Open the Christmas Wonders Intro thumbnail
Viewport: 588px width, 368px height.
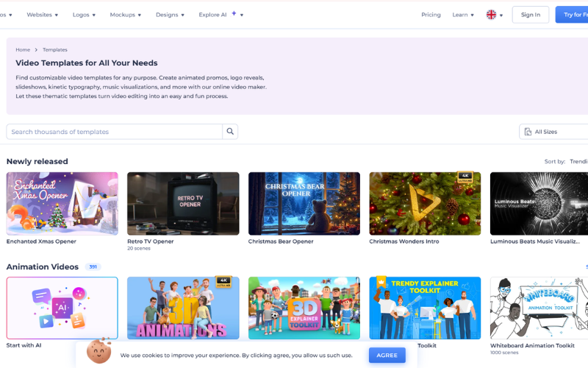click(425, 204)
